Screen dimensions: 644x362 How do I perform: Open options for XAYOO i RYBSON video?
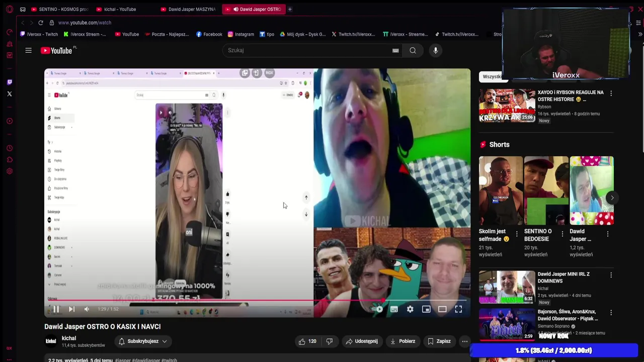point(611,94)
